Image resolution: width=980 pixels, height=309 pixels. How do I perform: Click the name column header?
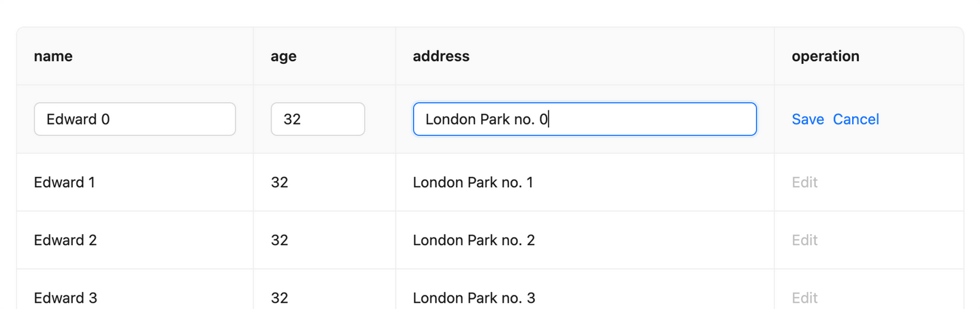(x=53, y=56)
